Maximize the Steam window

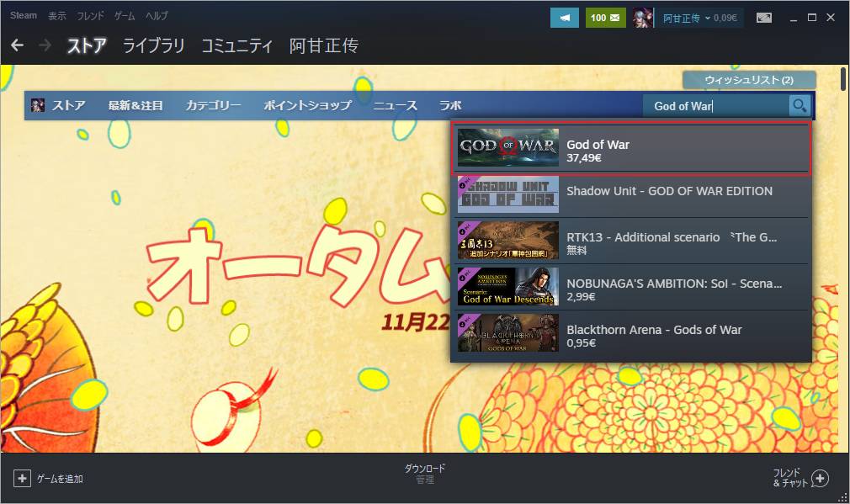[x=812, y=18]
